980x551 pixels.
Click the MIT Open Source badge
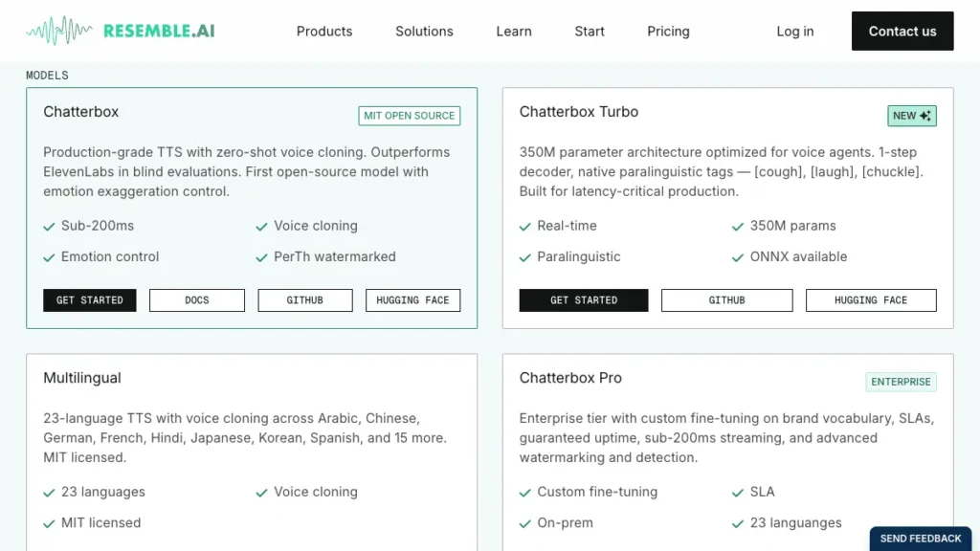point(410,116)
